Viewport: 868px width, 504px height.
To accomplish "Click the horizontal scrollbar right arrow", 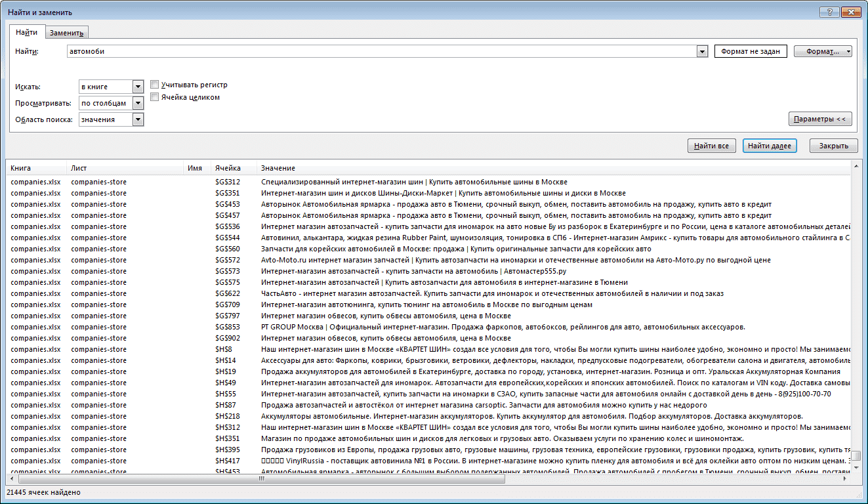I will click(x=845, y=479).
